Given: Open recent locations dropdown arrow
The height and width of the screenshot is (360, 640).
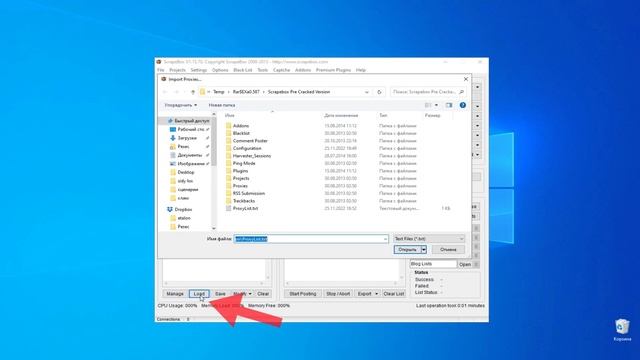Looking at the screenshot, I should coord(184,92).
